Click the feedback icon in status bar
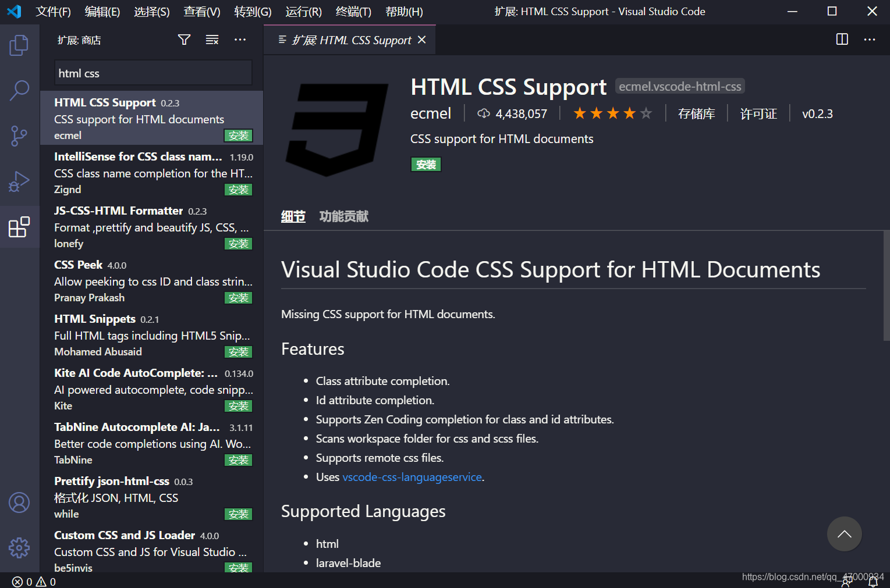890x588 pixels. pos(847,582)
